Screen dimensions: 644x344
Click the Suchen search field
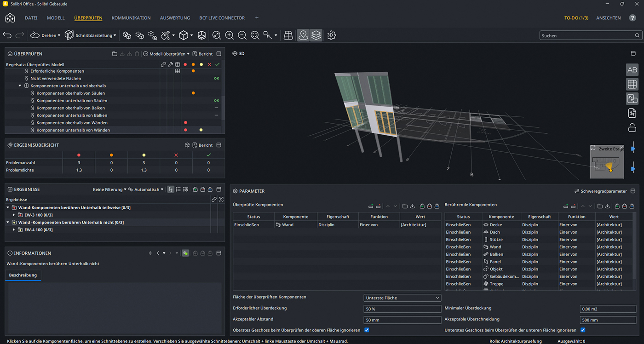[589, 35]
